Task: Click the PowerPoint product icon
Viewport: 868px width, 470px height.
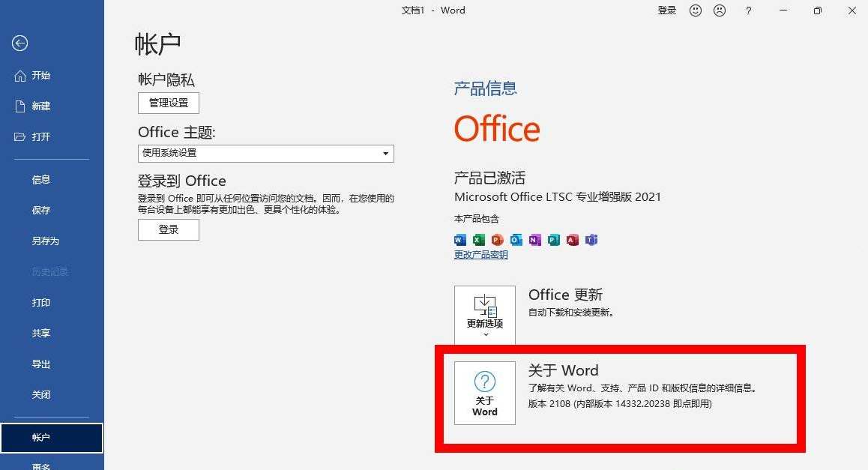Action: tap(498, 240)
